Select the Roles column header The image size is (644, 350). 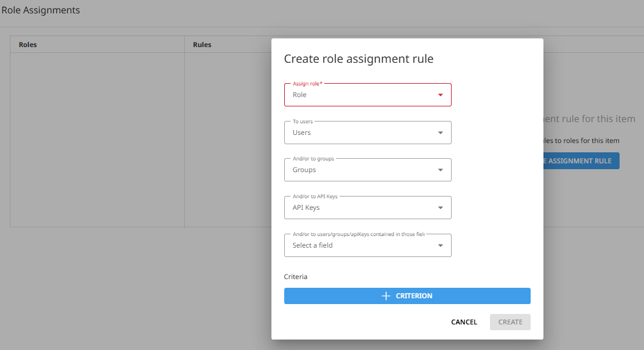point(28,45)
